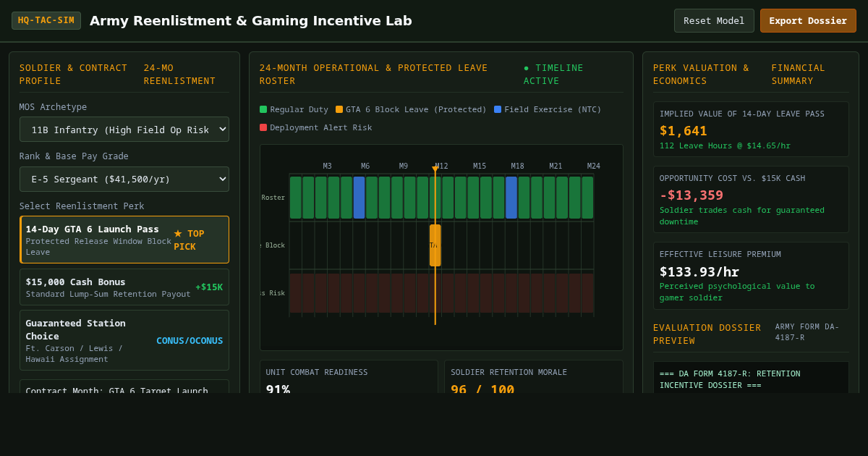Expand the Rank & Base Pay Grade dropdown
This screenshot has width=868, height=456.
[x=124, y=179]
